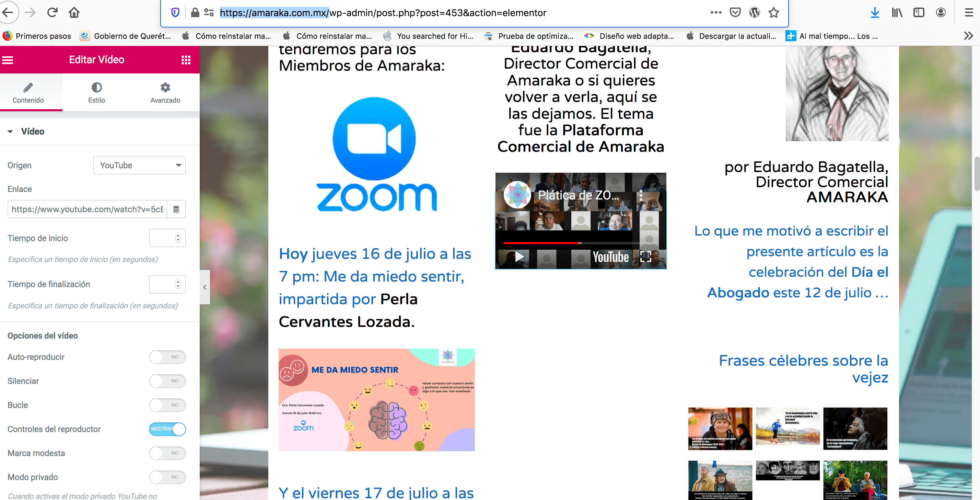Enable the Bucle switch
Screen dimensions: 980x500
[x=167, y=405]
